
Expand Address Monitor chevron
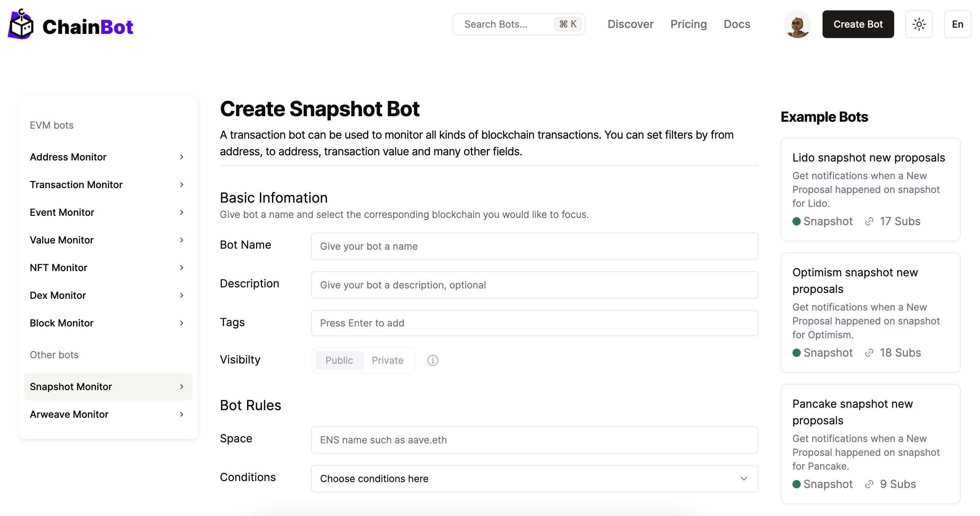click(181, 157)
